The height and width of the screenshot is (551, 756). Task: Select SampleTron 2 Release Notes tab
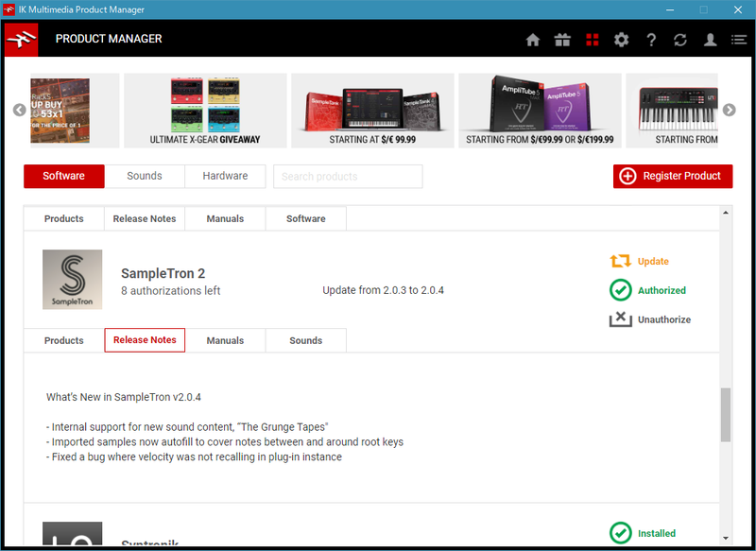145,340
